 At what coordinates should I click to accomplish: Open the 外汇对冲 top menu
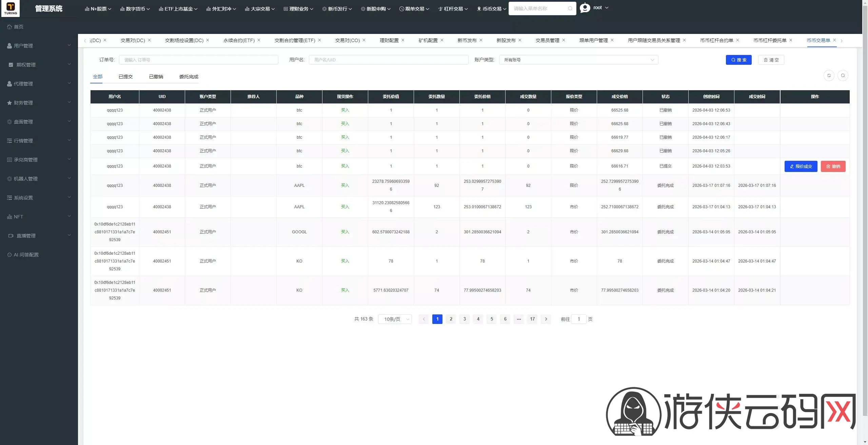pyautogui.click(x=221, y=9)
